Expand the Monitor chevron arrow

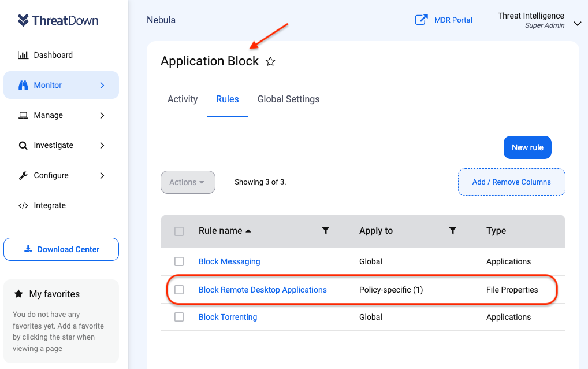tap(102, 85)
